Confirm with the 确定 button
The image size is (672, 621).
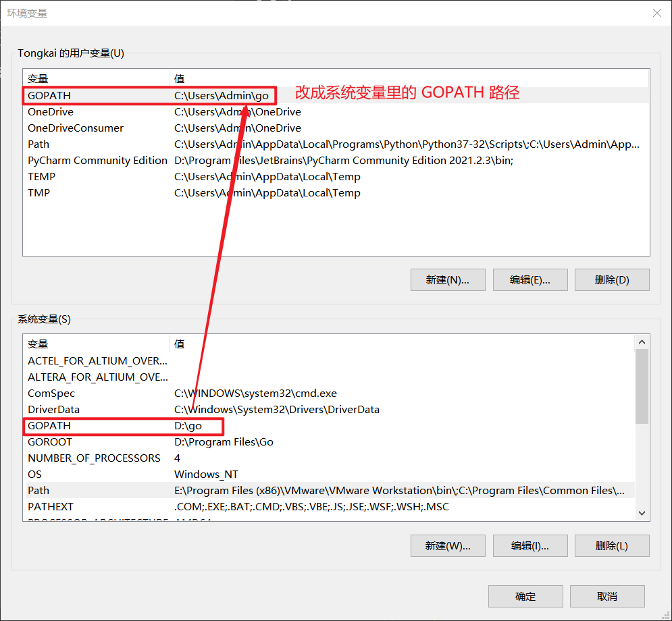(525, 596)
